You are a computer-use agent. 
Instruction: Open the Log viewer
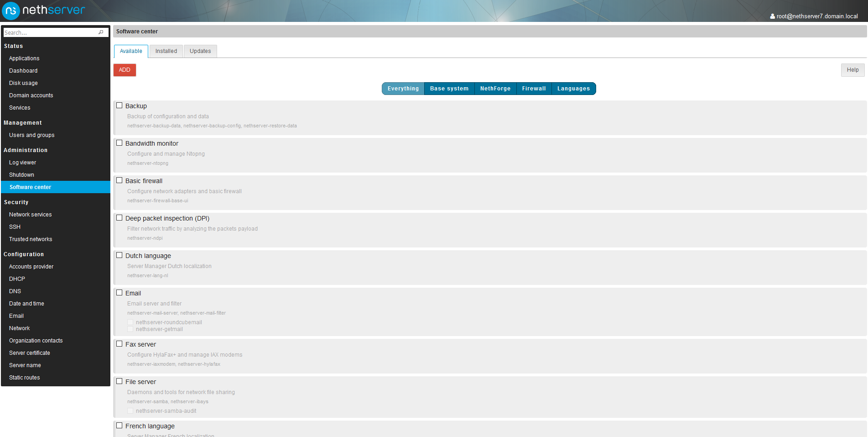(22, 163)
